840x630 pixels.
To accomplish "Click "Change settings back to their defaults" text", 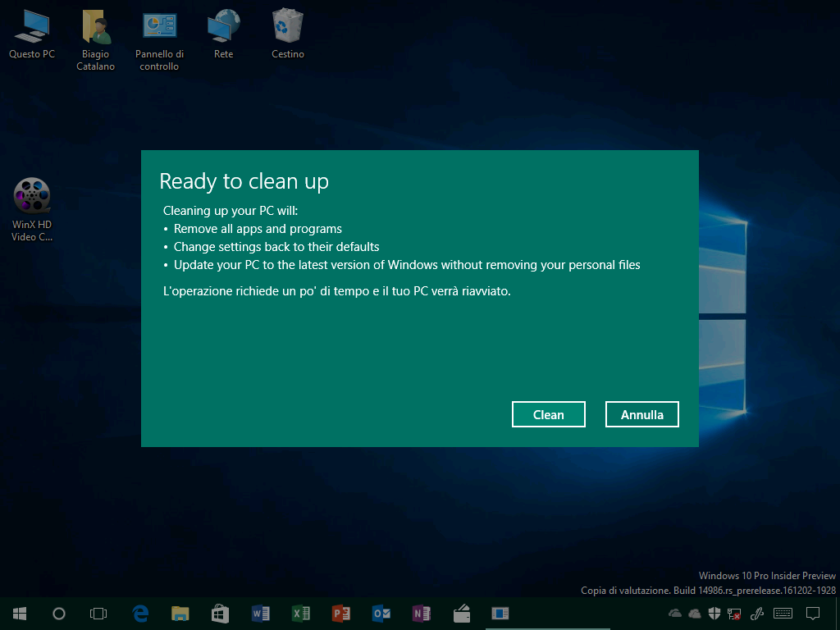I will (276, 247).
